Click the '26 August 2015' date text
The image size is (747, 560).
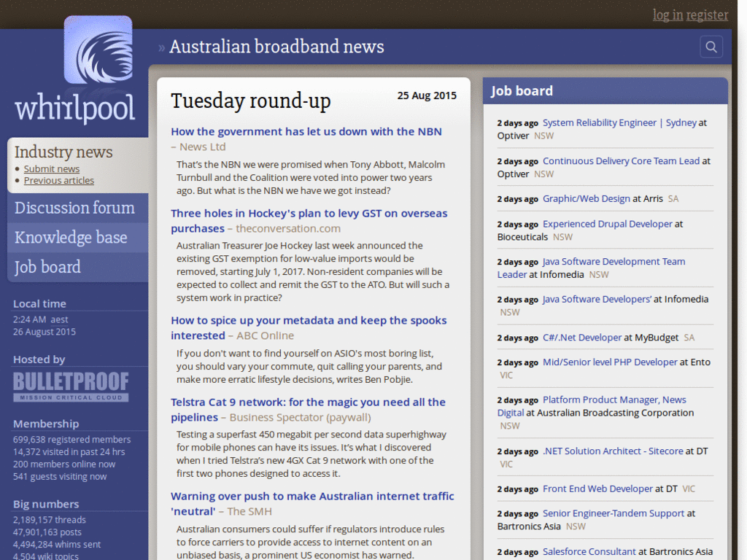tap(44, 332)
